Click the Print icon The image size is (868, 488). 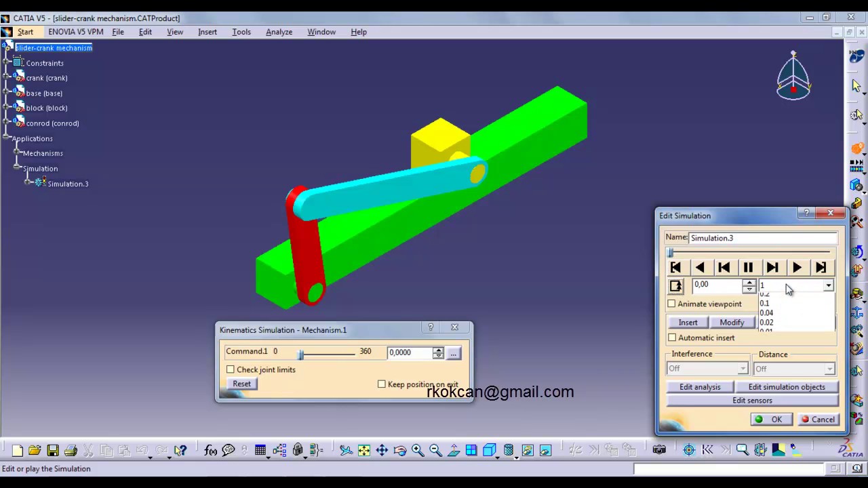point(71,450)
